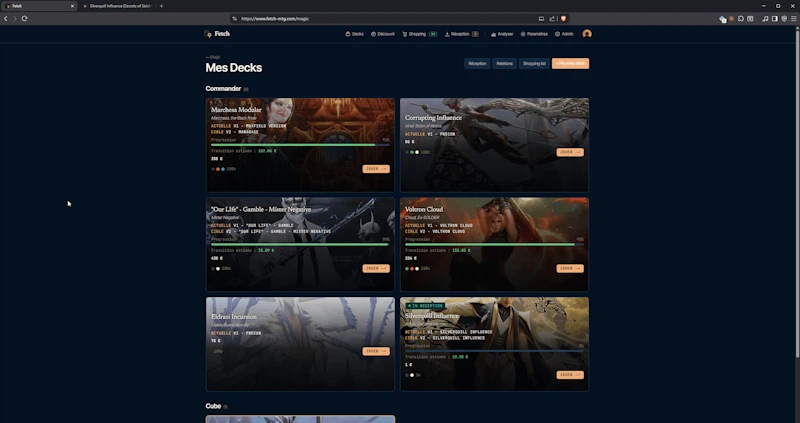This screenshot has width=800, height=423.
Task: Click JOUER on the Marchesa Modular deck
Action: (x=376, y=169)
